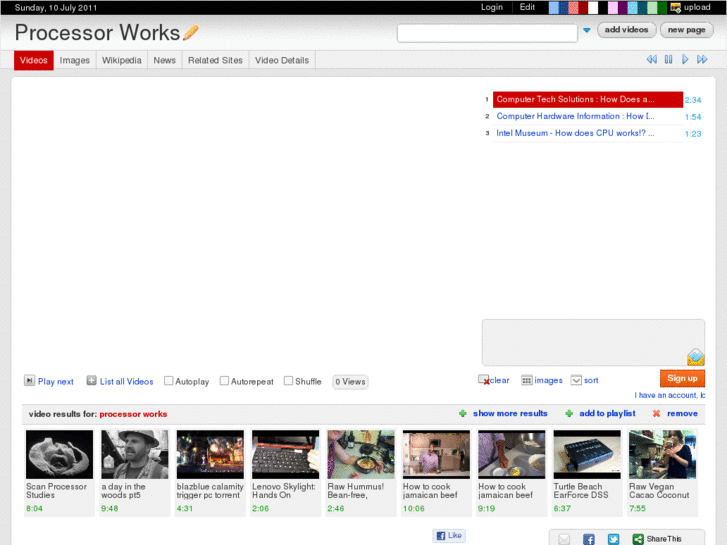
Task: Enable the Autoplay checkbox
Action: [x=169, y=381]
